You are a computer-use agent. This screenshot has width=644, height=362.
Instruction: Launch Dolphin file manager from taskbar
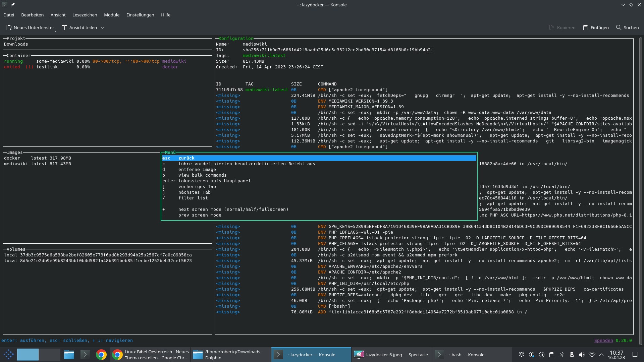[x=69, y=354]
